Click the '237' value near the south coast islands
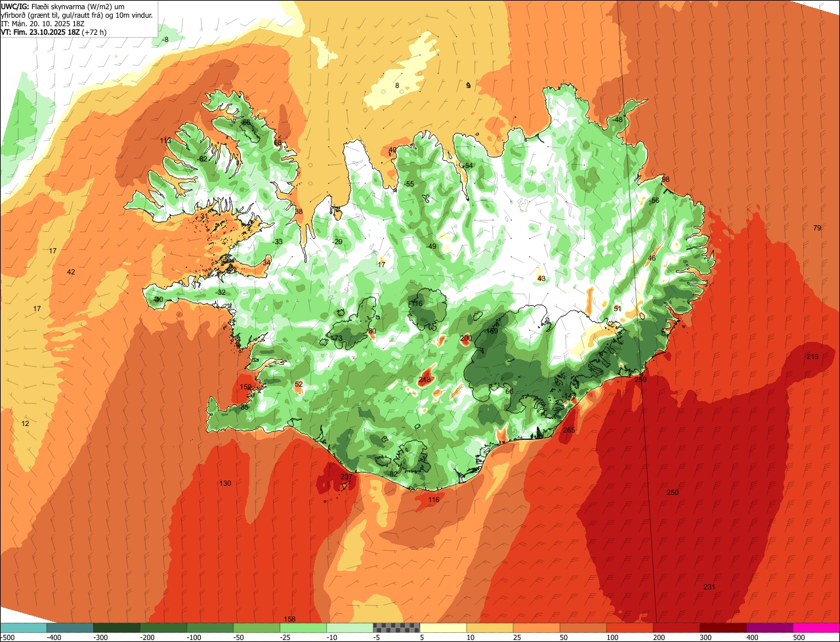 click(346, 477)
